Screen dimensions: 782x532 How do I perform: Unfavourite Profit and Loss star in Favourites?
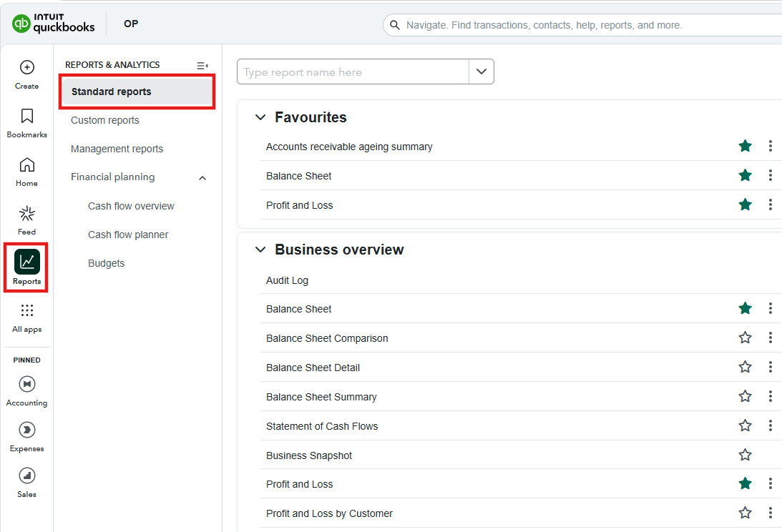click(745, 205)
